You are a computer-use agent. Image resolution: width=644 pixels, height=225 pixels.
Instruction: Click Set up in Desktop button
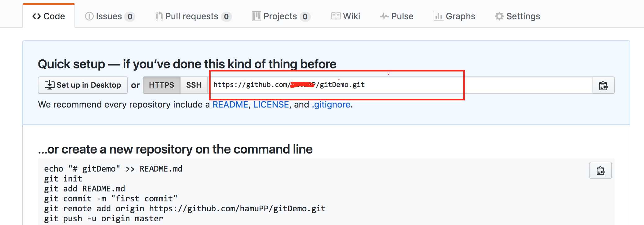coord(83,85)
